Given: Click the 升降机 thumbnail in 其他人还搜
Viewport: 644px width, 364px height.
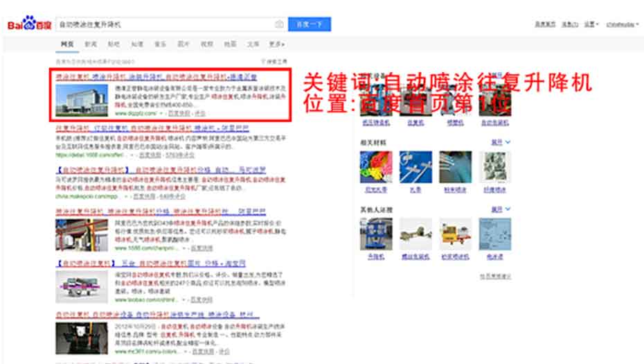Looking at the screenshot, I should 375,234.
